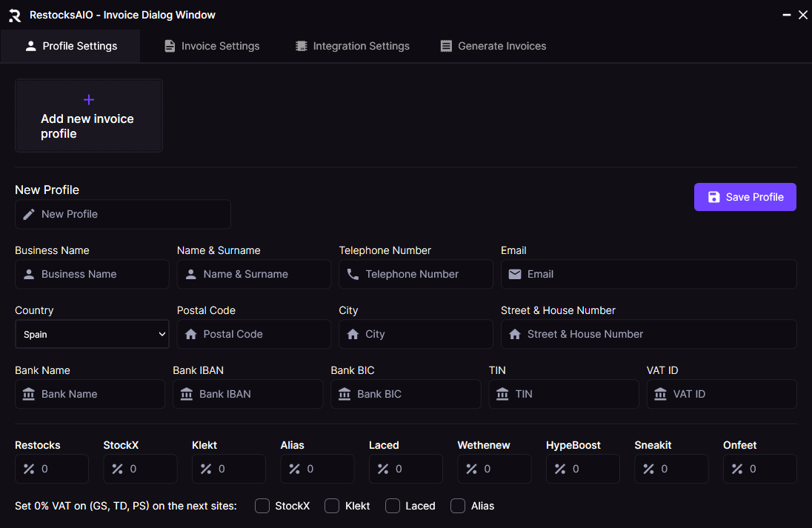Click the percent icon under Wethenew

click(x=472, y=469)
